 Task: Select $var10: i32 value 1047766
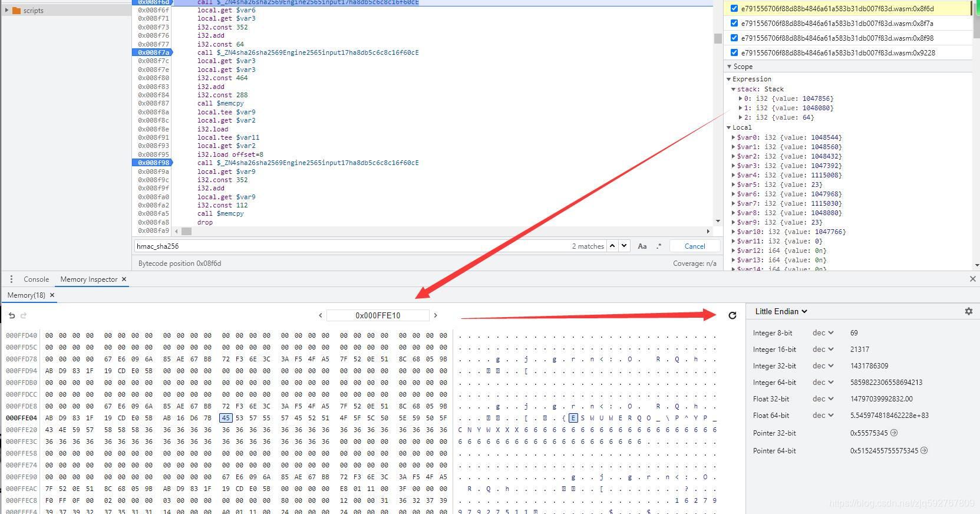point(791,232)
